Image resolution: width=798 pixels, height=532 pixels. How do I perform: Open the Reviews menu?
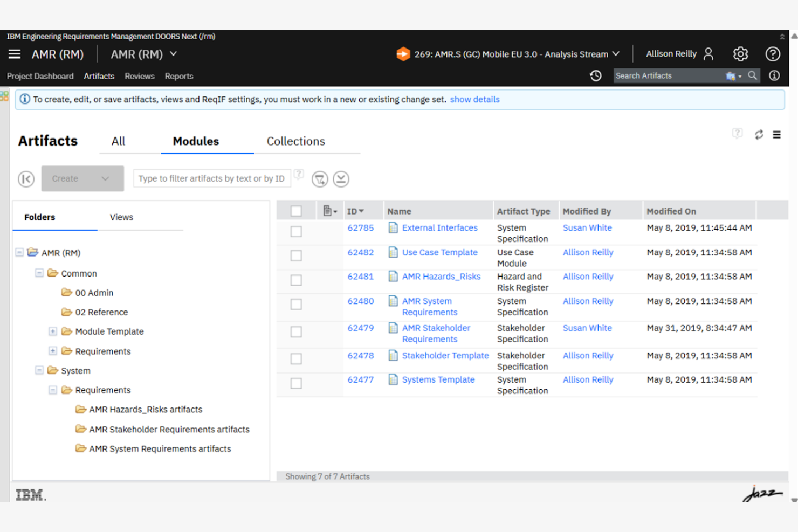[x=140, y=76]
